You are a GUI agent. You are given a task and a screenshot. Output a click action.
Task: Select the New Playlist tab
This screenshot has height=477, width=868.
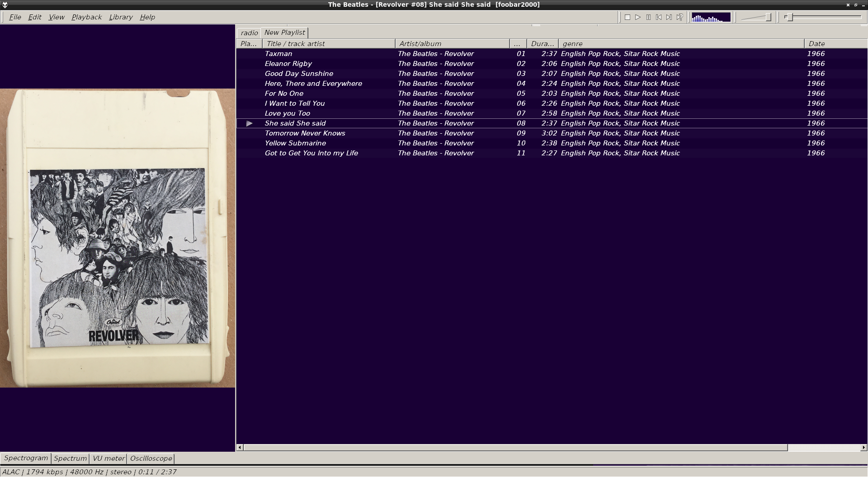tap(284, 33)
